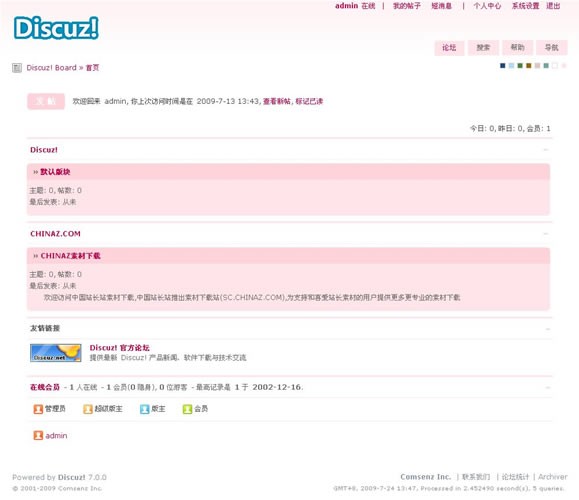Click the 标记已读 link
This screenshot has height=500, width=579.
pyautogui.click(x=309, y=102)
